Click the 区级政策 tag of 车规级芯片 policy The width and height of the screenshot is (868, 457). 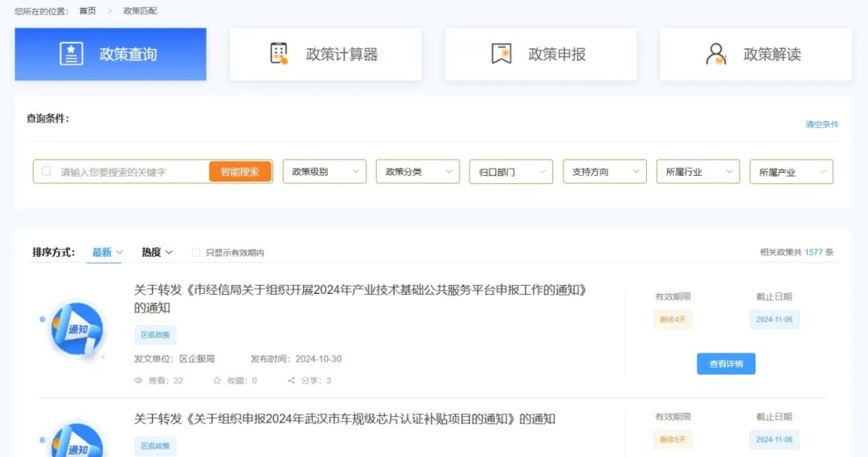point(155,446)
